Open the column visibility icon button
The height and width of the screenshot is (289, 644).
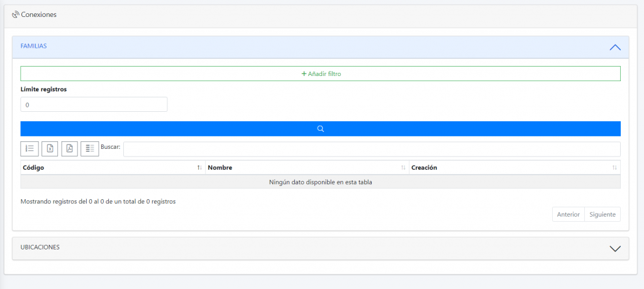click(x=90, y=148)
